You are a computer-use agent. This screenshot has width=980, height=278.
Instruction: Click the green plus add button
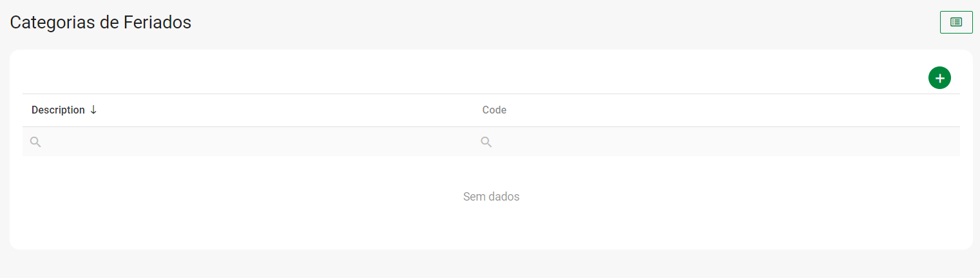pyautogui.click(x=939, y=78)
